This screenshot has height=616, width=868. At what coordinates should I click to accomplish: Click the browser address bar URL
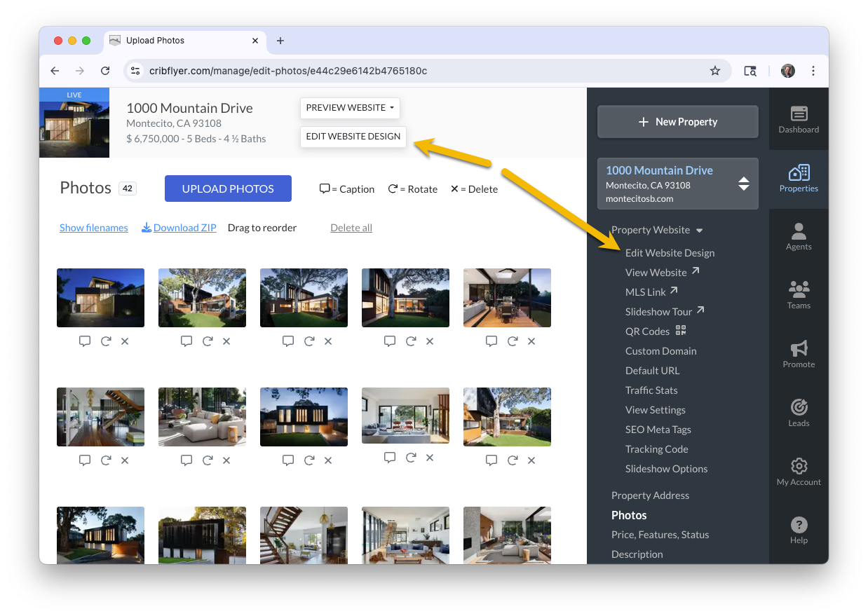pos(287,71)
